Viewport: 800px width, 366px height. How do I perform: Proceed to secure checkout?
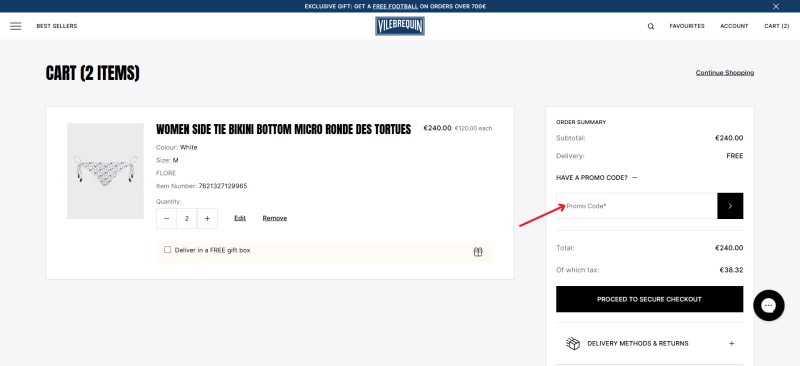click(x=649, y=299)
